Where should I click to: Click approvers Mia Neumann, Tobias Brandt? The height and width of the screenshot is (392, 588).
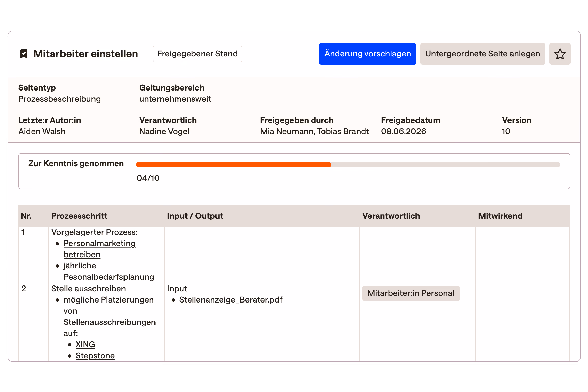[x=314, y=131]
